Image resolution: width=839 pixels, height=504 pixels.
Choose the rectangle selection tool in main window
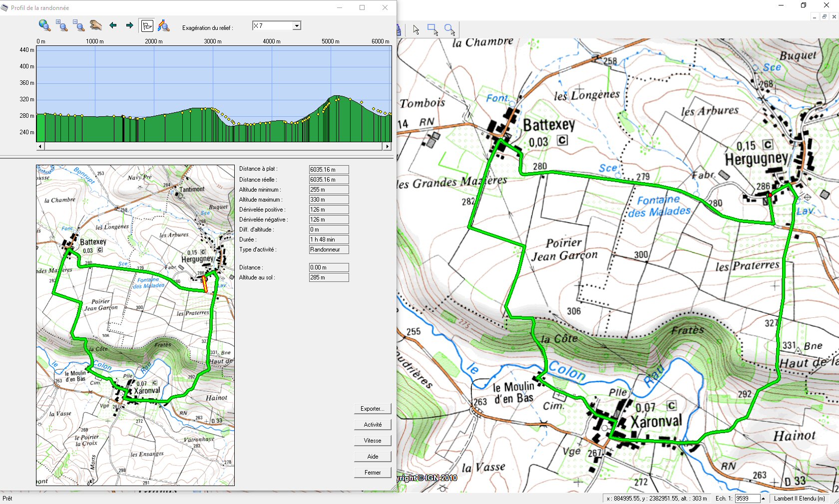(x=433, y=30)
